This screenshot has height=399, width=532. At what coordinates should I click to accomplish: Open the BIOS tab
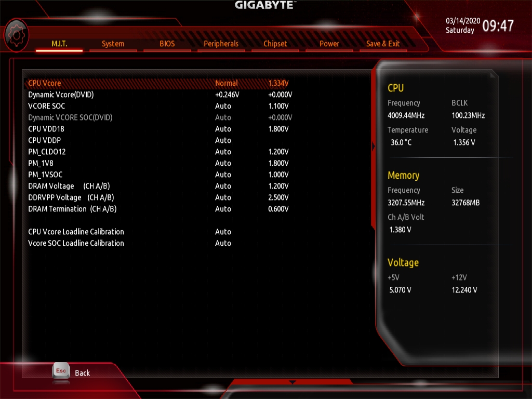[x=167, y=44]
